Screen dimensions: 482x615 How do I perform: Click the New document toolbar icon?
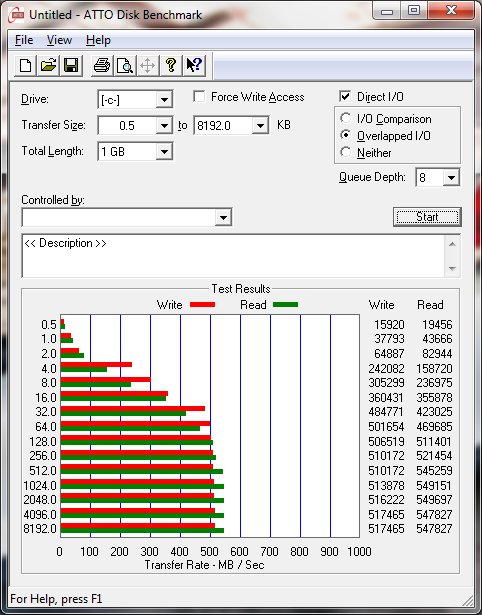(x=25, y=66)
